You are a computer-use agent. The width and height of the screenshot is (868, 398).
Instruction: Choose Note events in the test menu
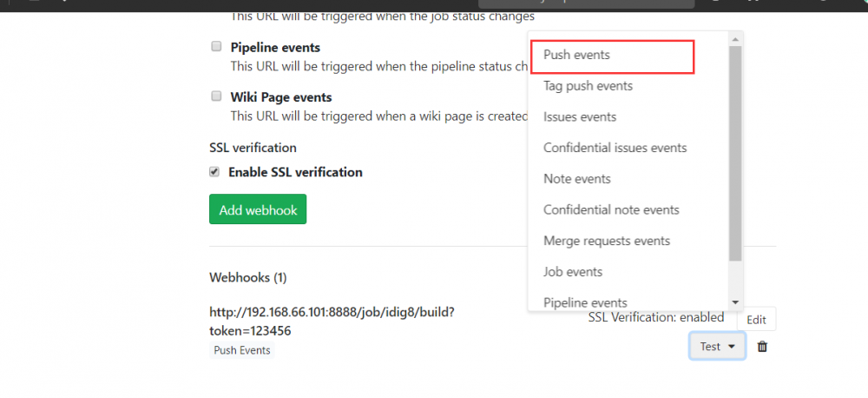click(x=577, y=179)
